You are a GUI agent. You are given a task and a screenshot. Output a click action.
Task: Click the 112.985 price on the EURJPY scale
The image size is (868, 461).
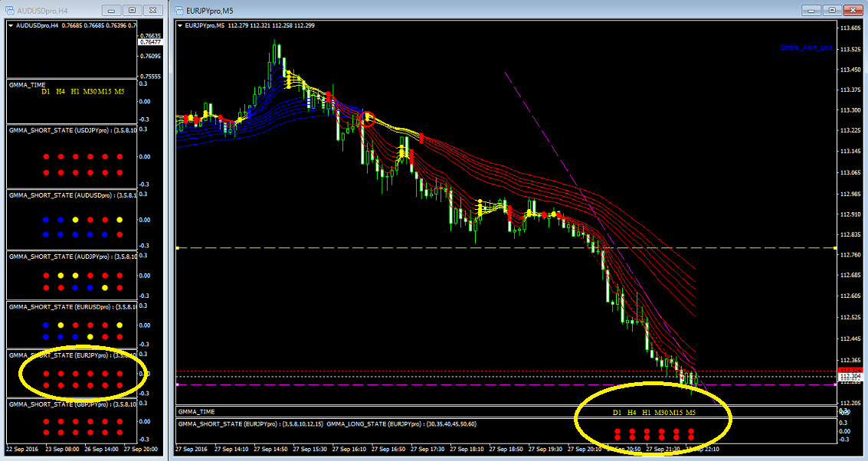(851, 194)
